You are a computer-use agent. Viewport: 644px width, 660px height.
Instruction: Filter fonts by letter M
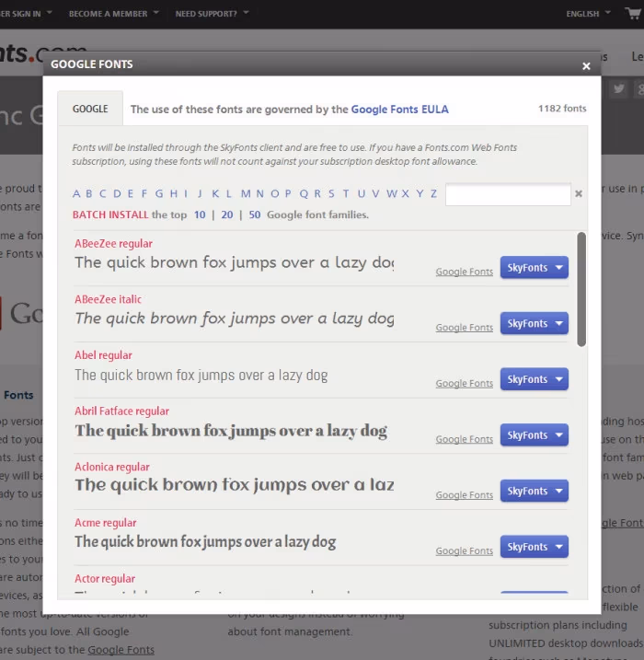[x=246, y=193]
